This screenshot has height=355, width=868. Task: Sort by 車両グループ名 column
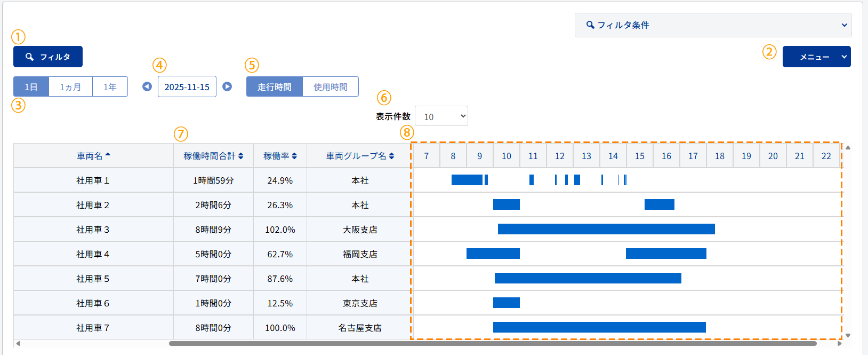click(x=360, y=156)
